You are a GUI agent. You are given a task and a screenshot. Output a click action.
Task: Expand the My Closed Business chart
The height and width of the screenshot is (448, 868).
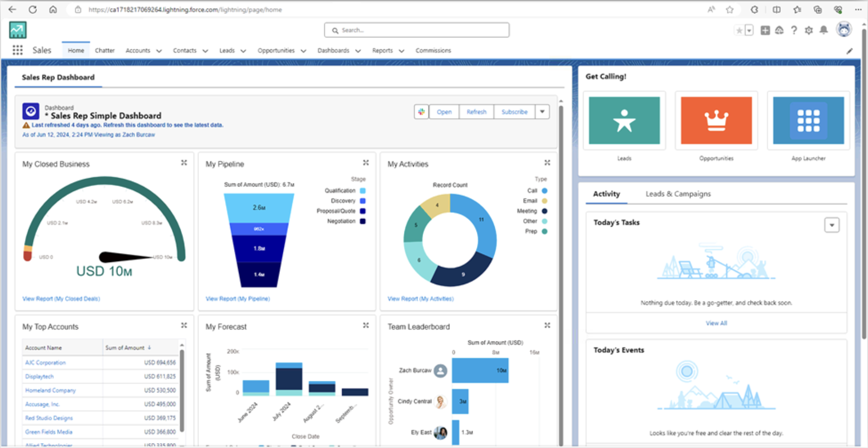(184, 163)
